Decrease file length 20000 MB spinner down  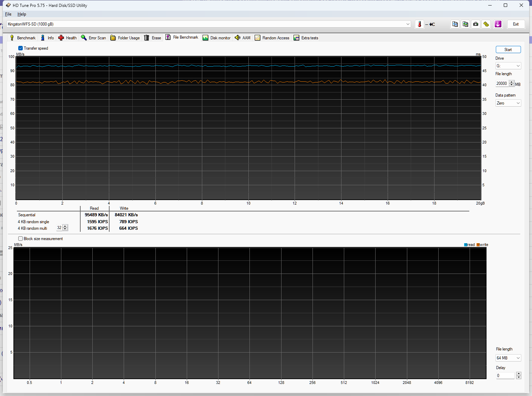(512, 85)
